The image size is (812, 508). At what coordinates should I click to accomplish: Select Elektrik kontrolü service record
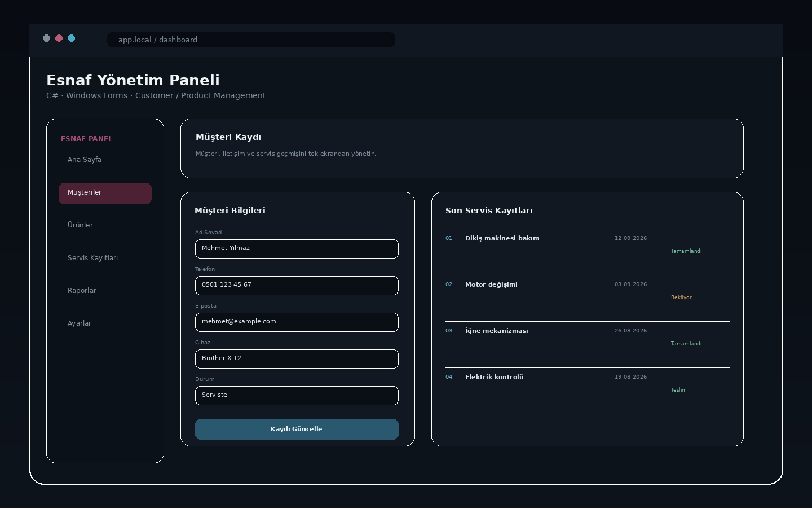(494, 377)
